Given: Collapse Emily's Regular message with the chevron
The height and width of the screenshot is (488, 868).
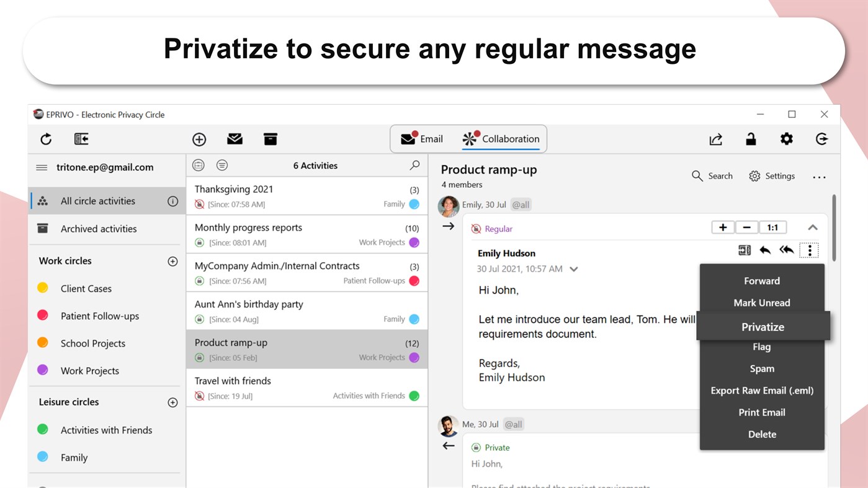Looking at the screenshot, I should [x=813, y=227].
